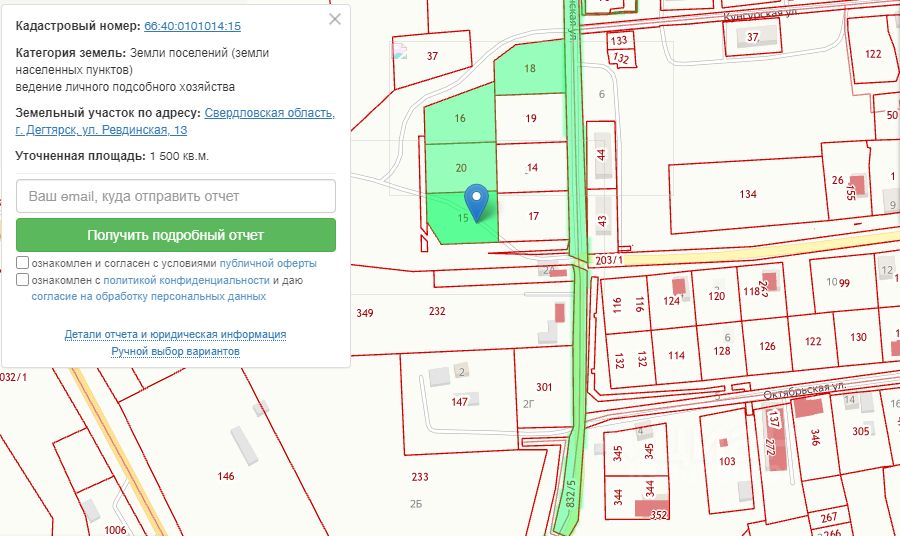Select parcel 267 on map
Viewport: 900px width, 536px height.
click(x=828, y=518)
